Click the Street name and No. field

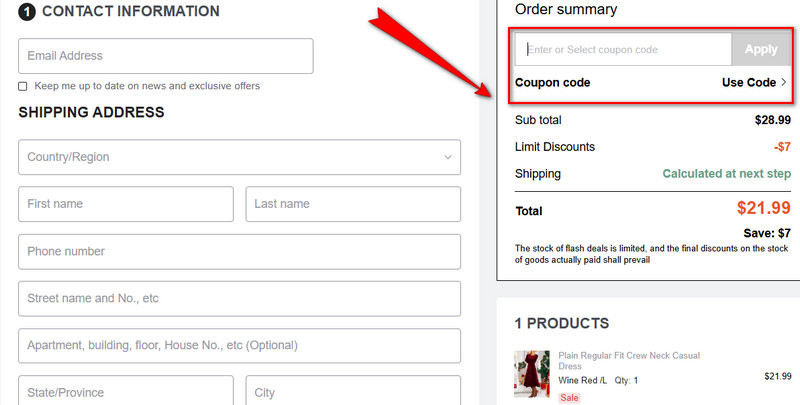click(239, 298)
